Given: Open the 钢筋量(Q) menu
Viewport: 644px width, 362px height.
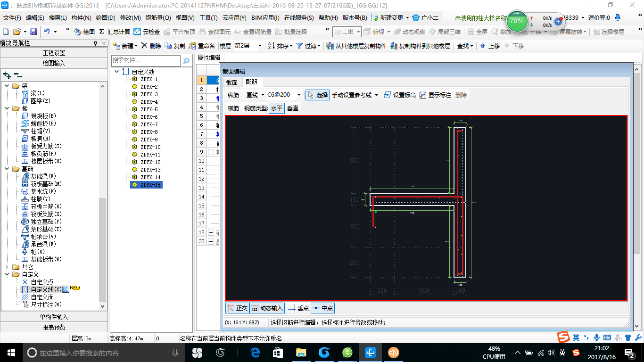Looking at the screenshot, I should point(158,18).
